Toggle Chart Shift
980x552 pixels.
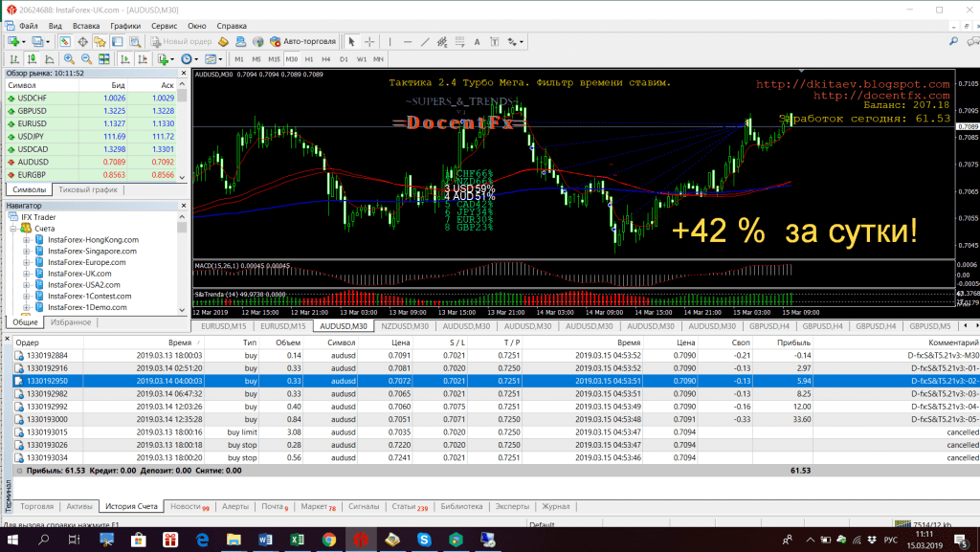143,59
